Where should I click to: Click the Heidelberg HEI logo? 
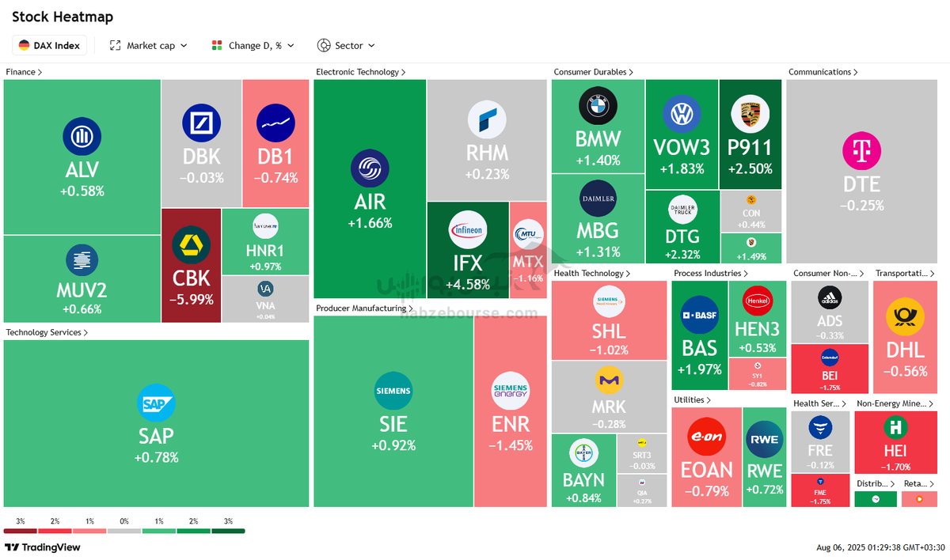coord(896,429)
